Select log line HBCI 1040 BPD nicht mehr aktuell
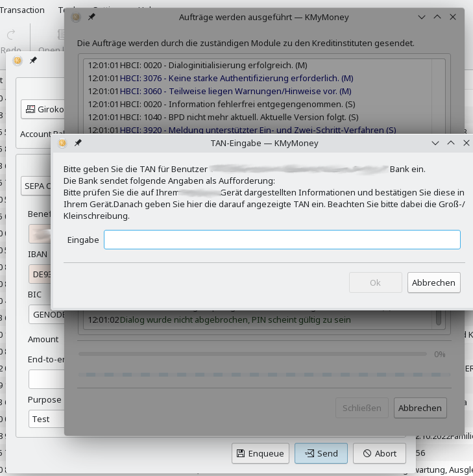This screenshot has width=473, height=476. [223, 117]
